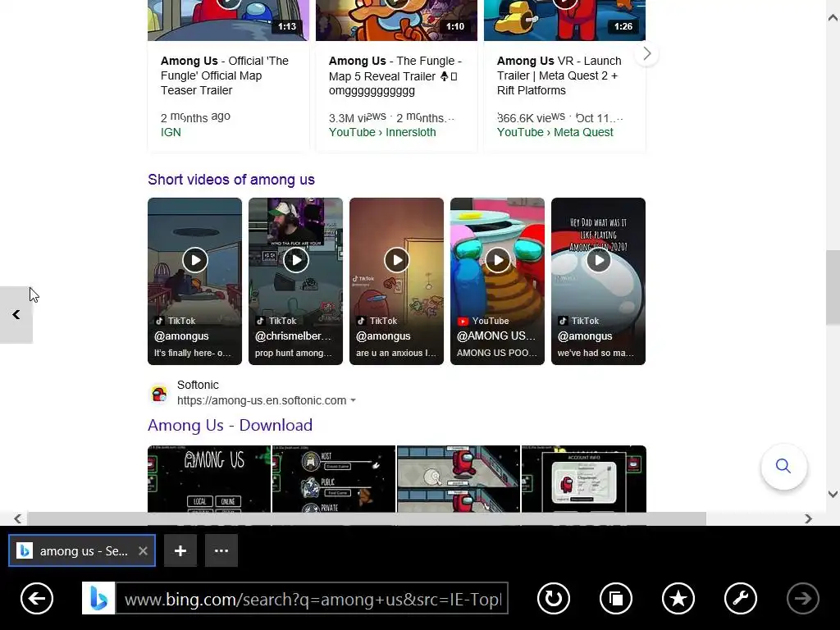
Task: Open the Host/Public/Private menu screenshot
Action: click(x=334, y=479)
